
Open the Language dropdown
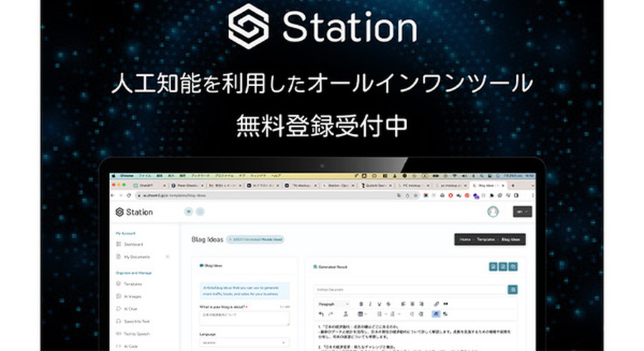tap(244, 342)
